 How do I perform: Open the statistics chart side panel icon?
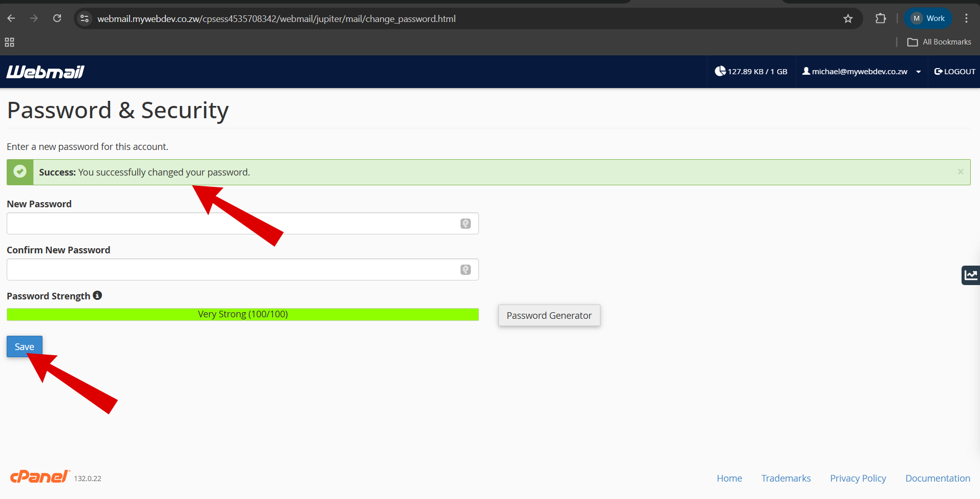point(970,275)
